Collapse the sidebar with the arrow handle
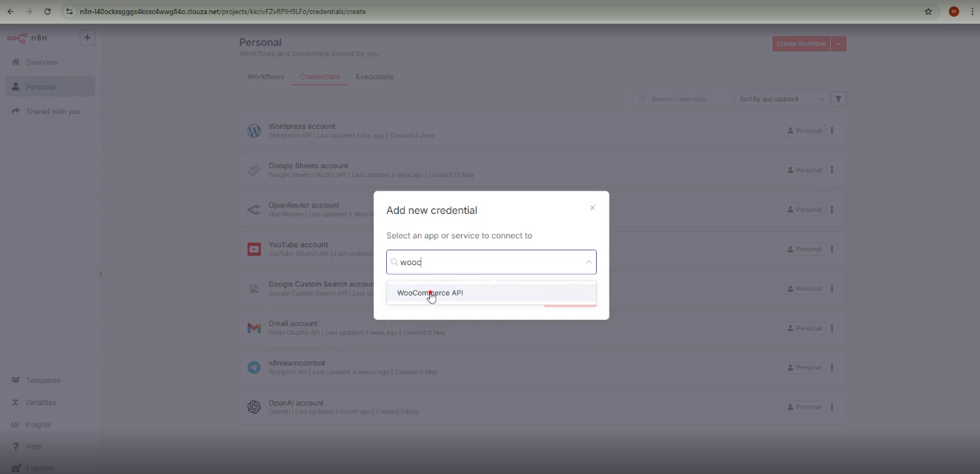Image resolution: width=980 pixels, height=474 pixels. point(101,273)
